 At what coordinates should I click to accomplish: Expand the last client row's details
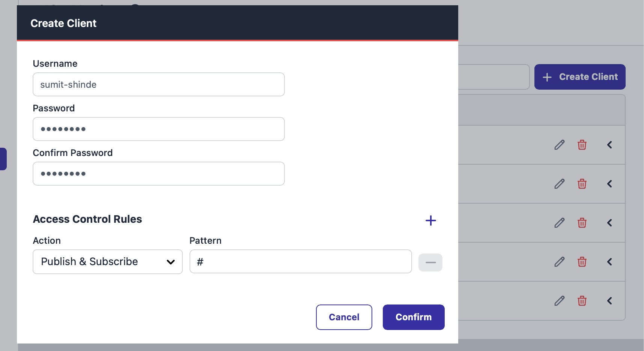click(609, 301)
